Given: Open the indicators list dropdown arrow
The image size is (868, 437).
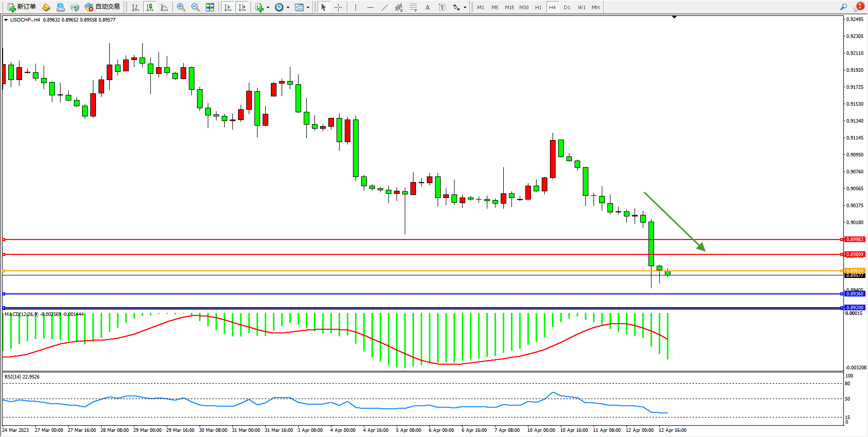Looking at the screenshot, I should coord(268,7).
